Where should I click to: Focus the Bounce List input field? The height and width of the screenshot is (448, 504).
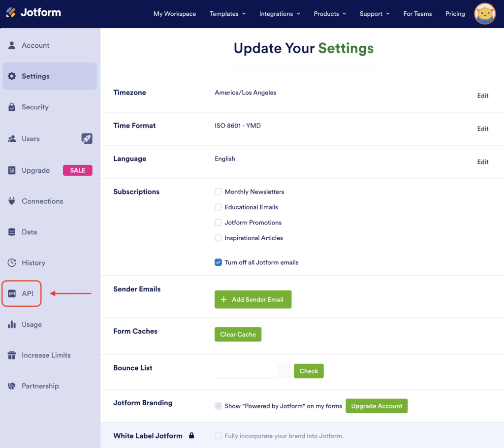252,371
